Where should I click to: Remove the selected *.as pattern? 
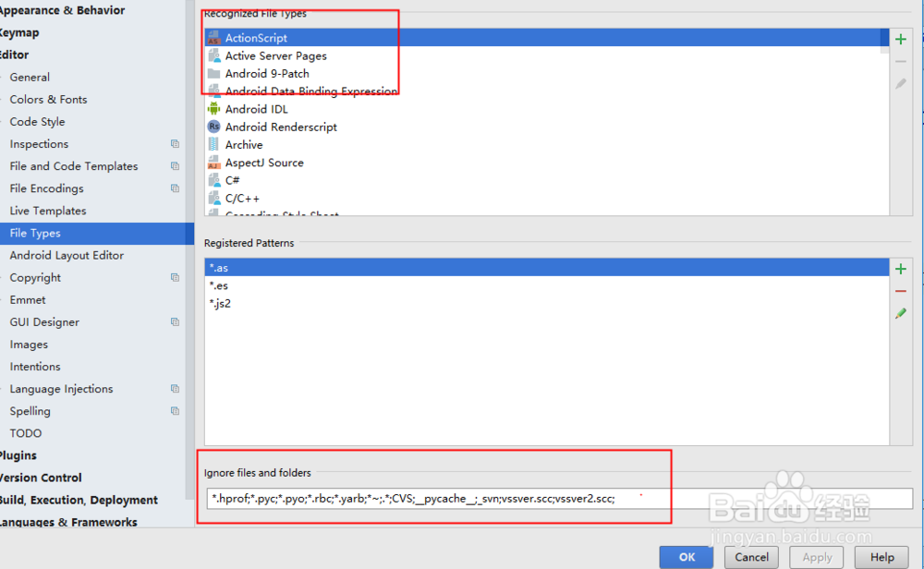[x=901, y=291]
